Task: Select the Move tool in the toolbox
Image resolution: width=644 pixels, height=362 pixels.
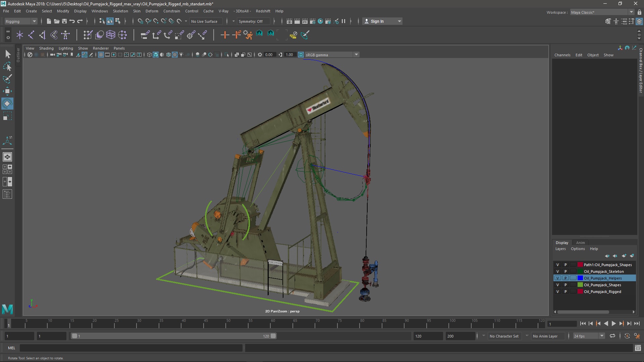Action: [x=7, y=91]
